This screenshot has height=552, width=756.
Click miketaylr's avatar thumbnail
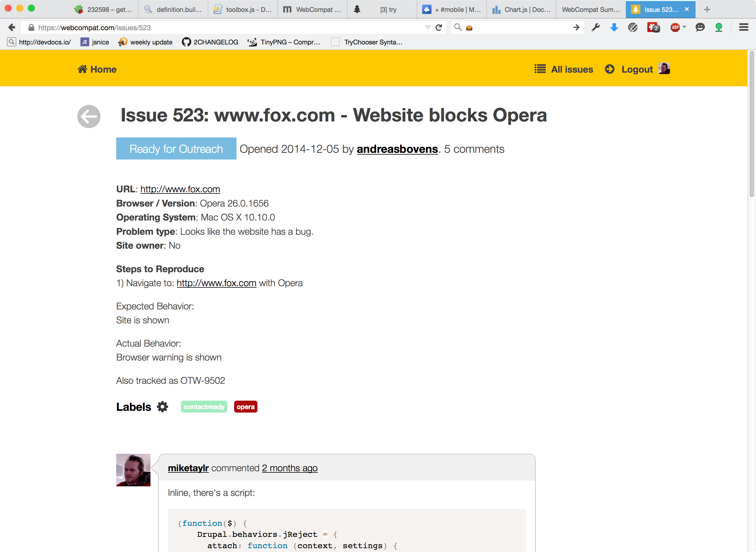[133, 470]
